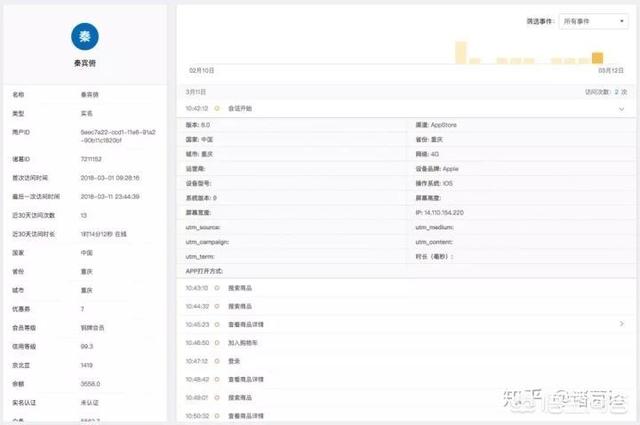Click the APP打开方式 field label

tap(204, 271)
